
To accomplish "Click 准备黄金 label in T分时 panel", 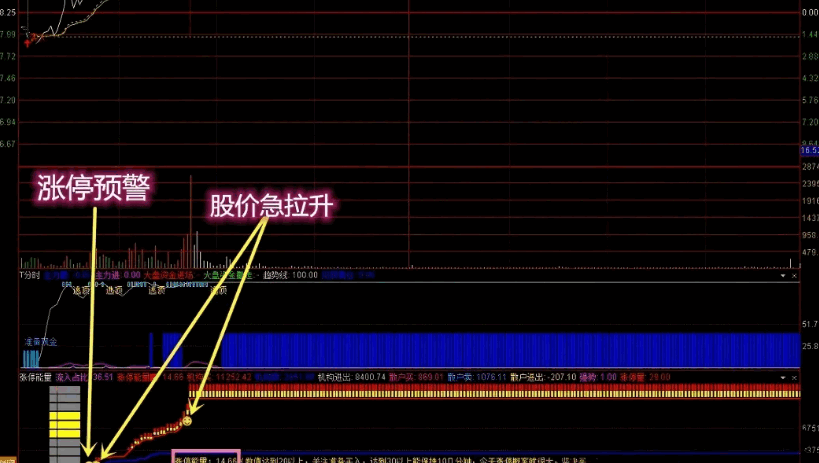I will coord(41,342).
